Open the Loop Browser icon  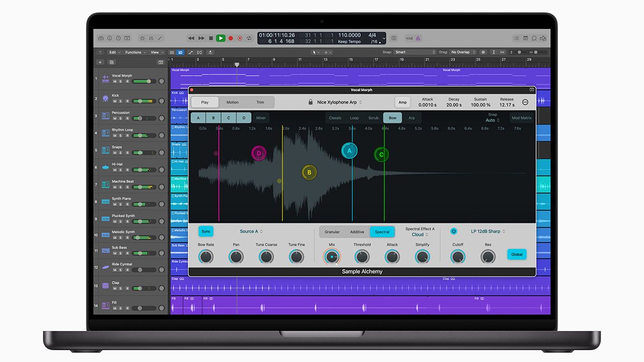pyautogui.click(x=534, y=38)
